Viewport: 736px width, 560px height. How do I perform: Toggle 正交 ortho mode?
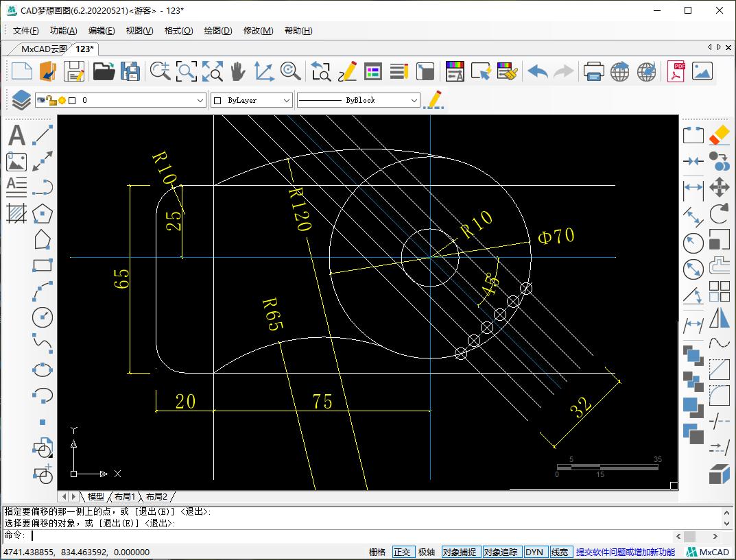(x=402, y=552)
